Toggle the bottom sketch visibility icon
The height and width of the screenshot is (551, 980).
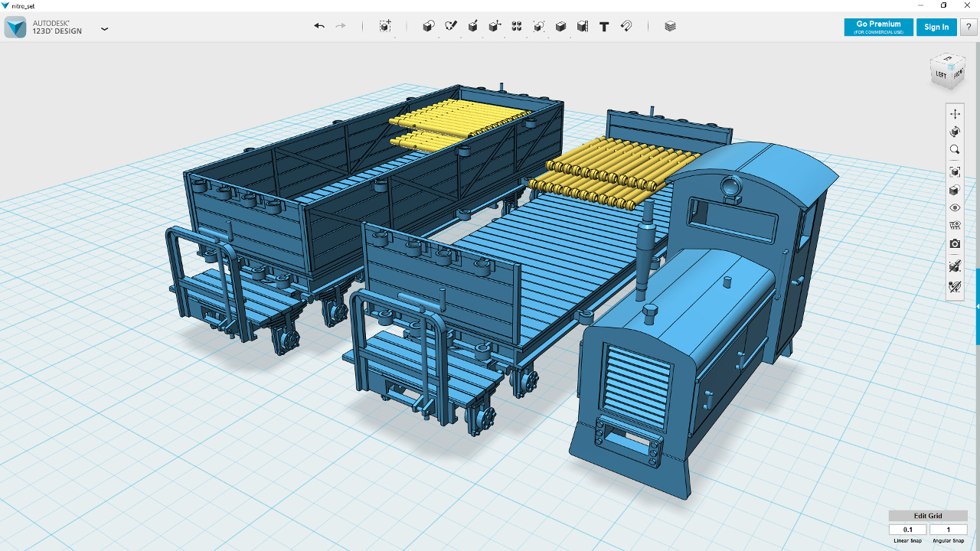click(955, 287)
